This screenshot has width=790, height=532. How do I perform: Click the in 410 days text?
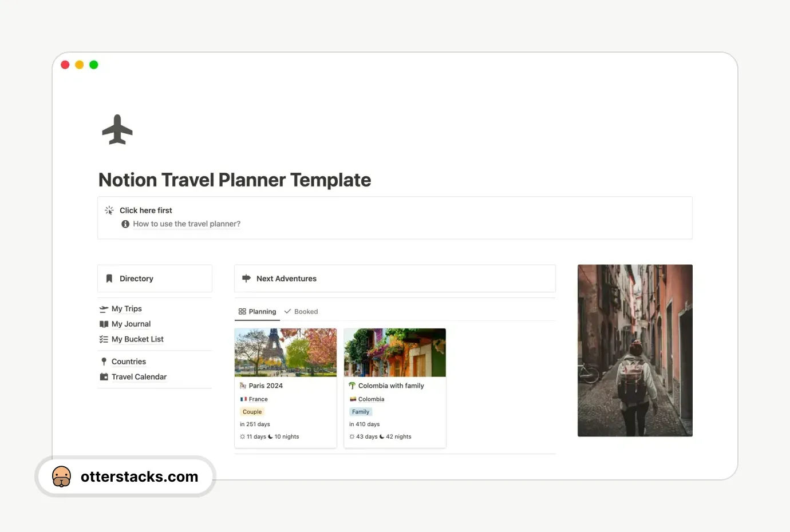point(364,424)
